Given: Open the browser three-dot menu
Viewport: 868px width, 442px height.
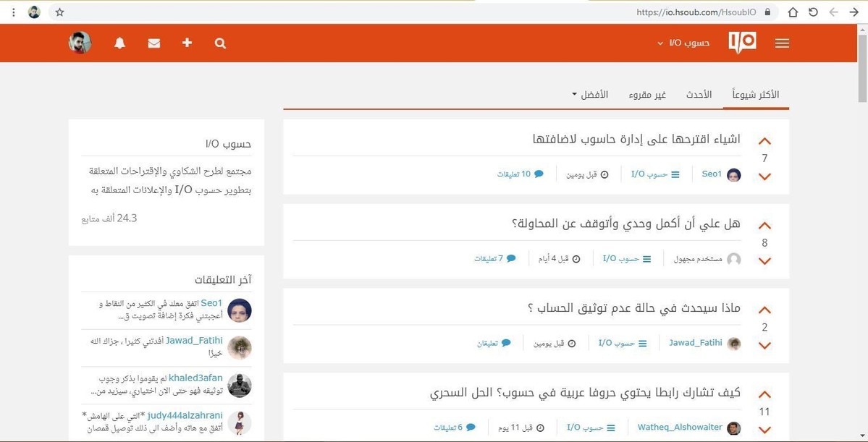Looking at the screenshot, I should (x=14, y=12).
